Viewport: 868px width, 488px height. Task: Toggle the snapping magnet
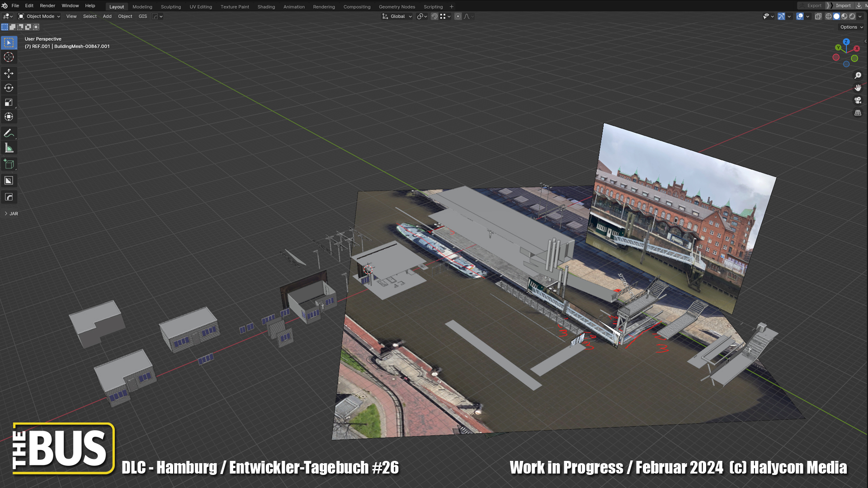(434, 16)
